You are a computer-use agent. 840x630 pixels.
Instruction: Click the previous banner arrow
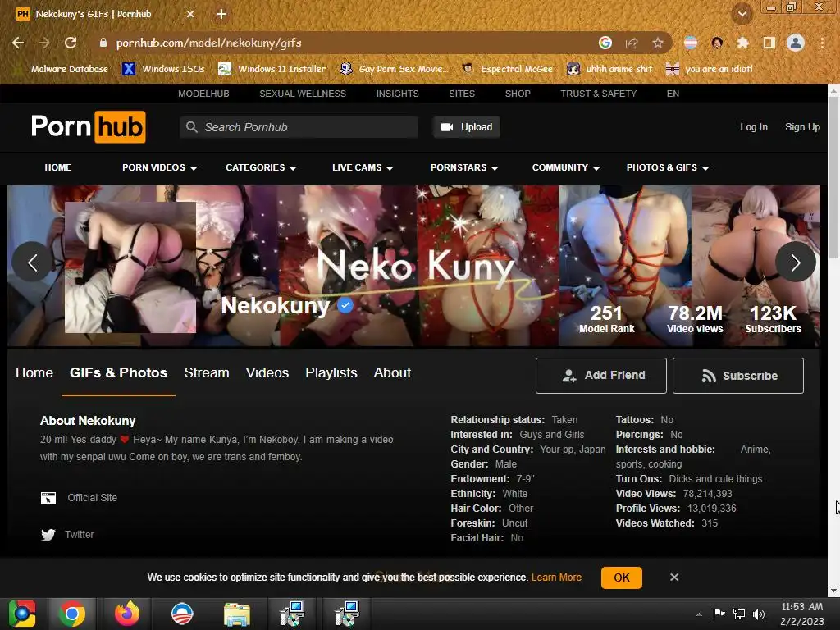pyautogui.click(x=32, y=262)
